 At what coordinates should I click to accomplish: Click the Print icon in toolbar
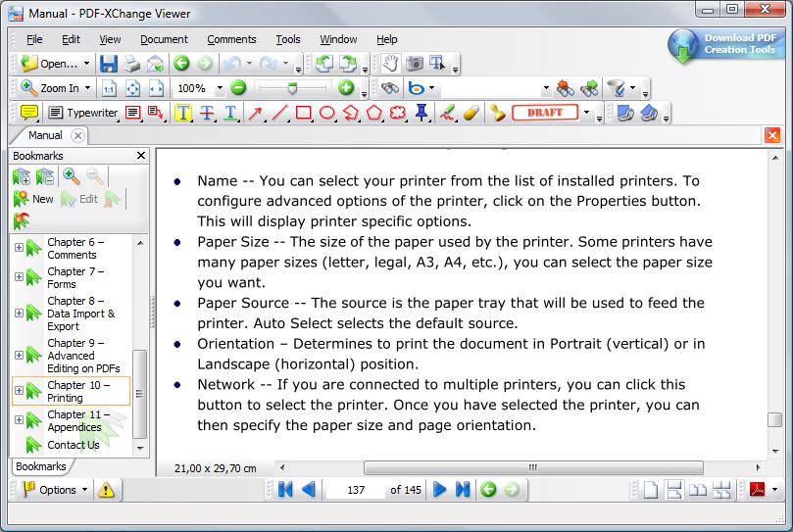click(x=132, y=64)
